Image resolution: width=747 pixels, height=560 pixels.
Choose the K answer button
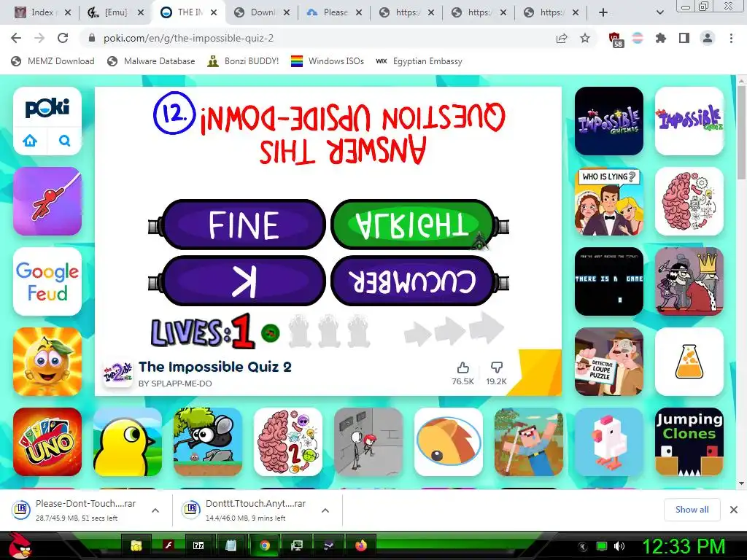[x=244, y=281]
